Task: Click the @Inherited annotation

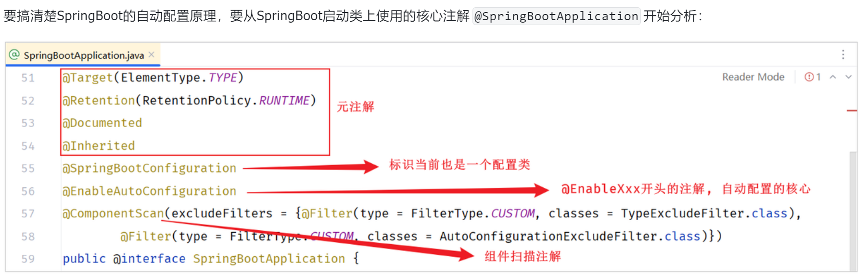Action: pyautogui.click(x=99, y=145)
